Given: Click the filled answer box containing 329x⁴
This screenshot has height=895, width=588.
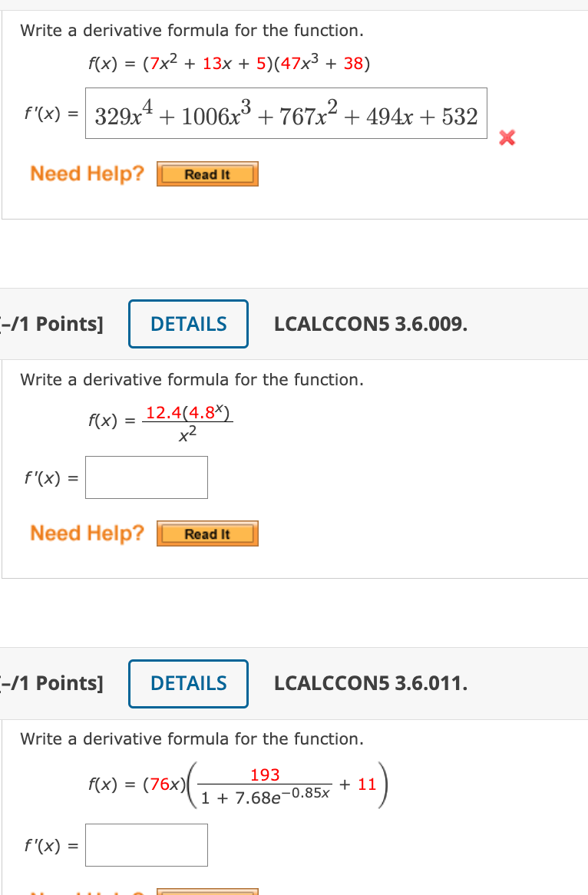Looking at the screenshot, I should tap(286, 113).
